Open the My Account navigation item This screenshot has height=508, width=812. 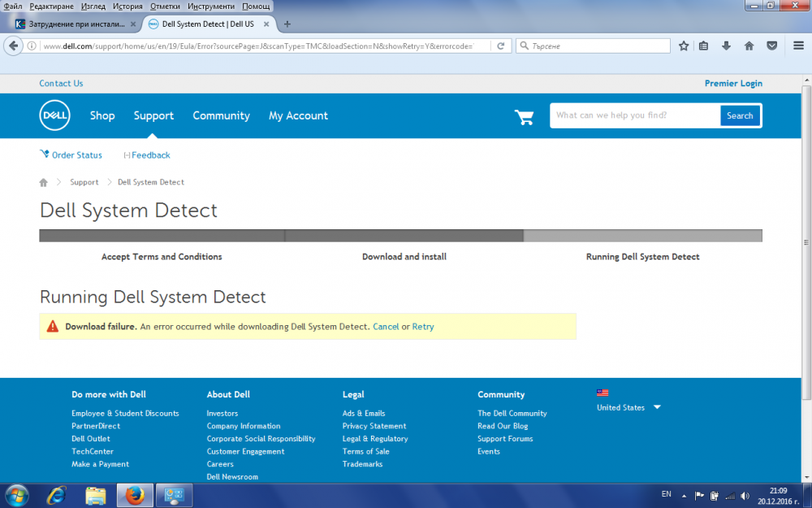(x=298, y=115)
